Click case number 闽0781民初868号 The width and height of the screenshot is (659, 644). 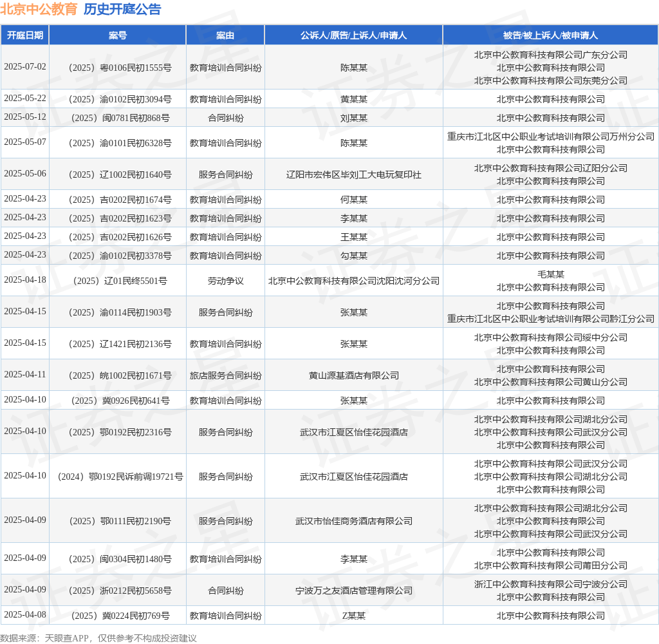coord(120,118)
